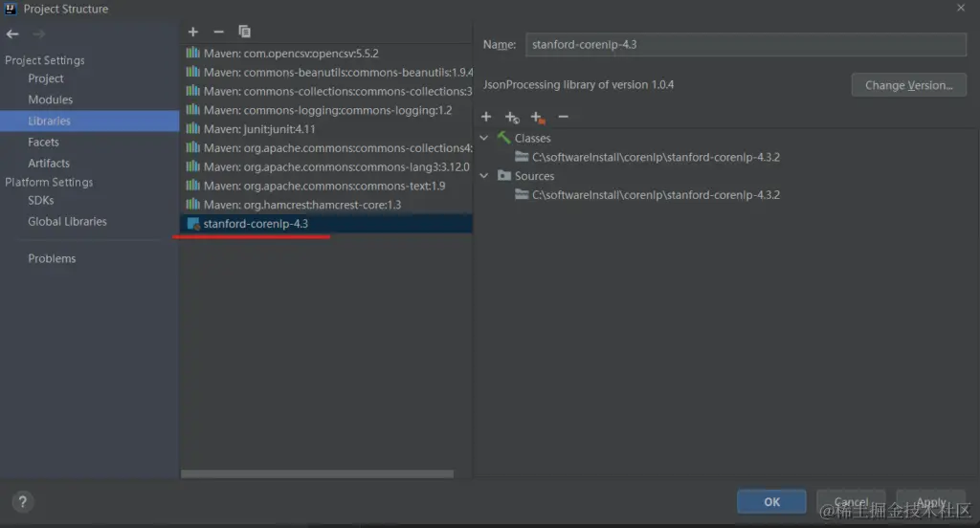
Task: Open Facets settings section
Action: click(43, 143)
